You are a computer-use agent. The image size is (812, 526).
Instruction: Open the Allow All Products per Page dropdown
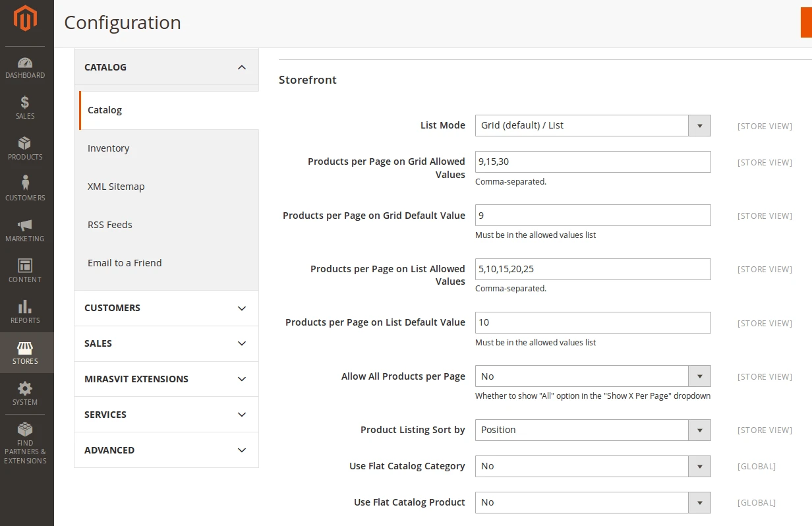click(x=699, y=376)
